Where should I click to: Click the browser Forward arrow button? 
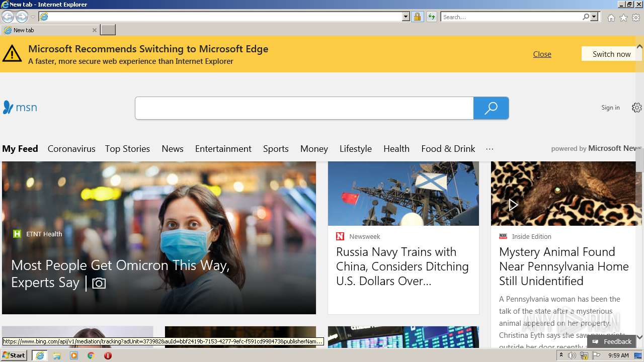pyautogui.click(x=22, y=17)
